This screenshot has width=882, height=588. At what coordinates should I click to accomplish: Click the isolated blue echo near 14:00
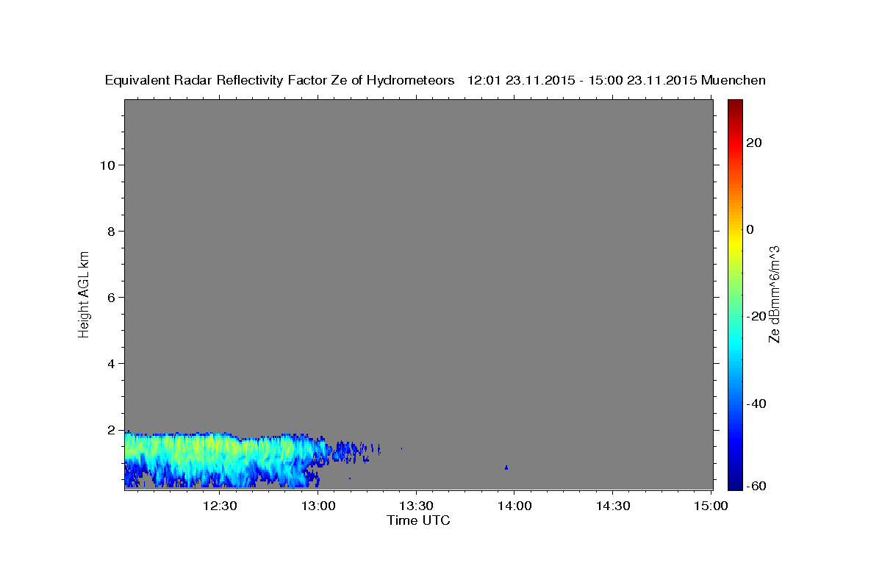click(x=506, y=467)
